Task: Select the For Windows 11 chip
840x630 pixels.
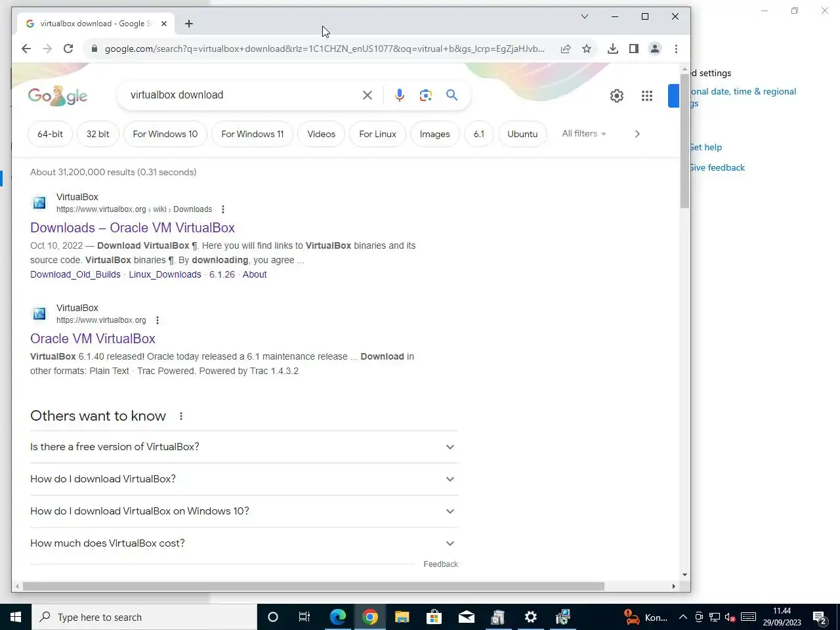Action: tap(253, 134)
